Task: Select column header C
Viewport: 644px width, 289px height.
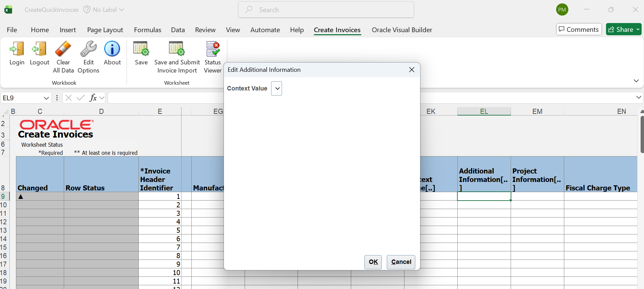Action: (x=40, y=111)
